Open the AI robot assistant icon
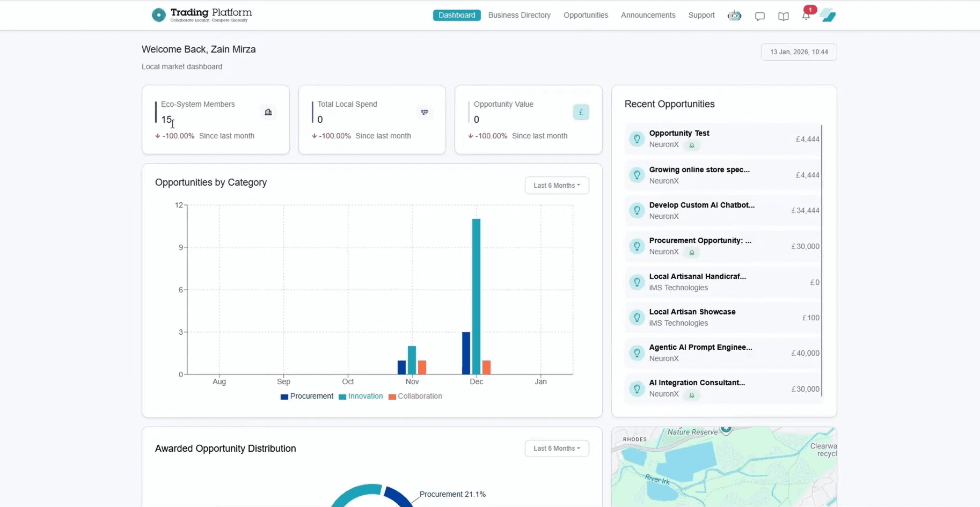The image size is (980, 507). pyautogui.click(x=734, y=16)
